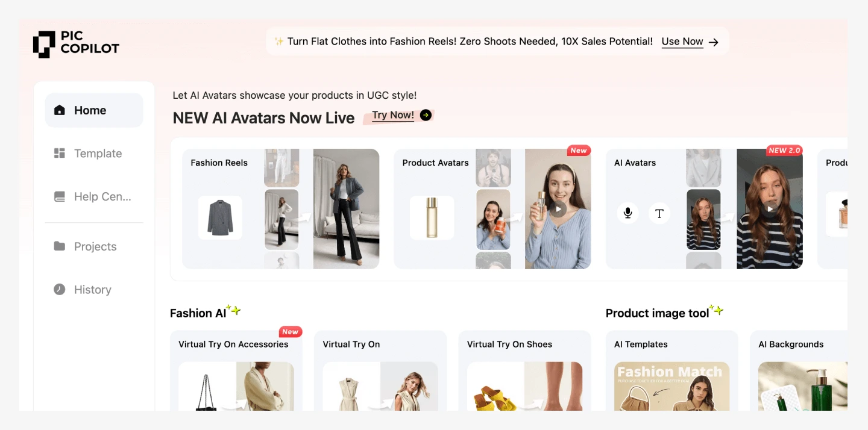Screen dimensions: 868x430
Task: Open the Template grid icon
Action: [59, 154]
